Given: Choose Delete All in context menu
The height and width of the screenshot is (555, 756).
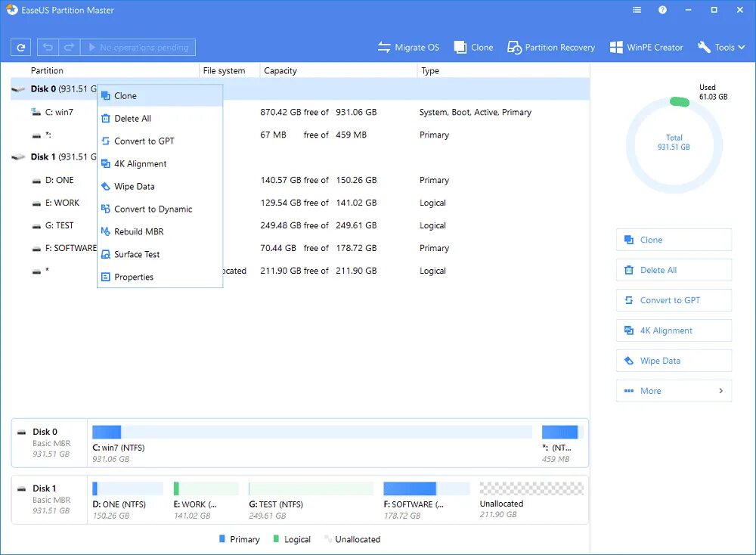Looking at the screenshot, I should pos(160,118).
